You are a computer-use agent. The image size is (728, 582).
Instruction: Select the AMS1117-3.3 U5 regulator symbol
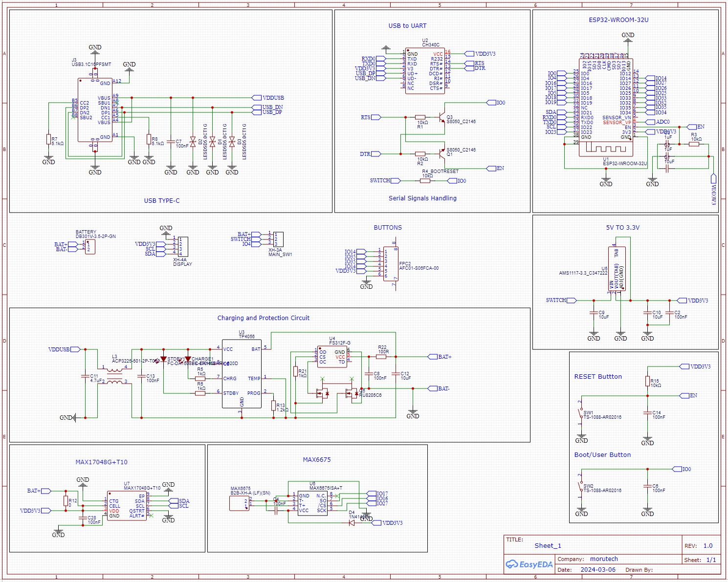617,269
